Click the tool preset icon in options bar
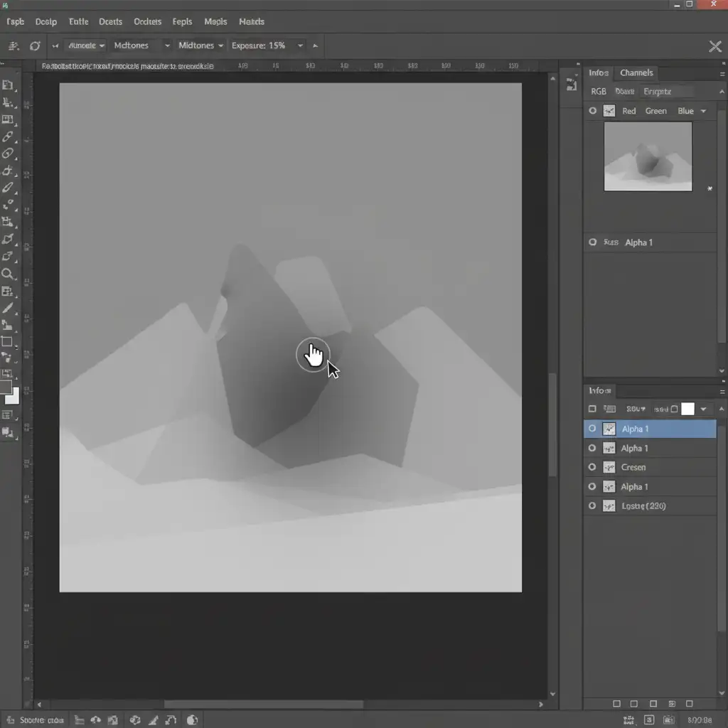The image size is (728, 728). click(13, 45)
